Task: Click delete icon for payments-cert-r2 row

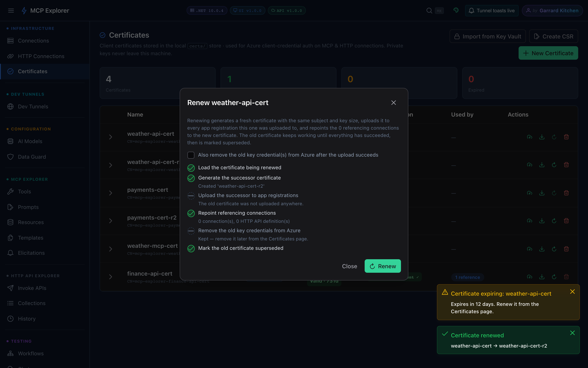Action: (x=566, y=221)
